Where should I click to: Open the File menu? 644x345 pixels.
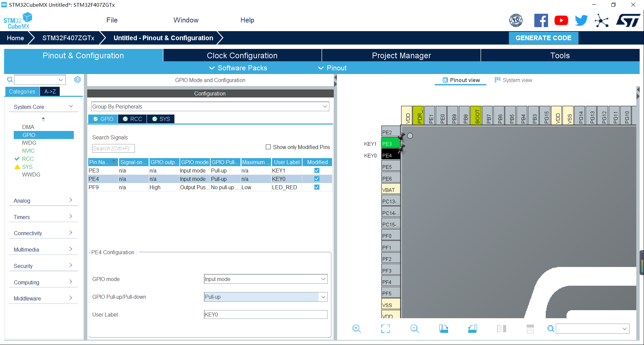click(112, 20)
